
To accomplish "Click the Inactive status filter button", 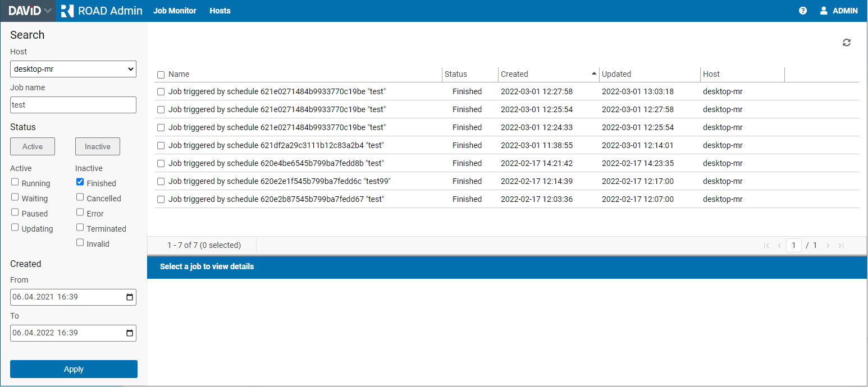I will click(98, 146).
